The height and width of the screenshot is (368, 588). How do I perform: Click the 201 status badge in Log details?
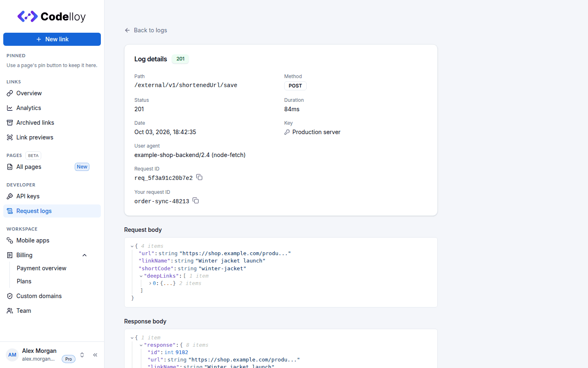(x=180, y=59)
